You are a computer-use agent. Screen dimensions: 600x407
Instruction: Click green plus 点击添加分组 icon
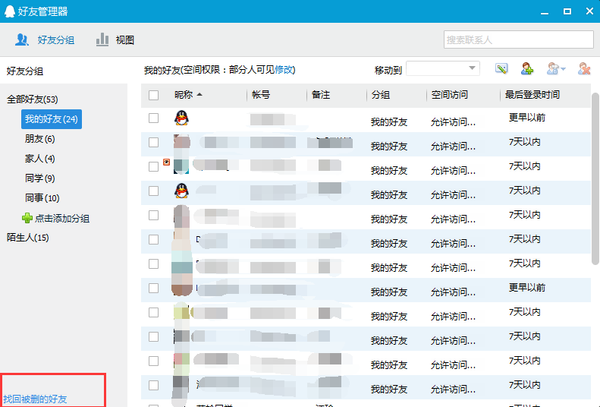27,218
